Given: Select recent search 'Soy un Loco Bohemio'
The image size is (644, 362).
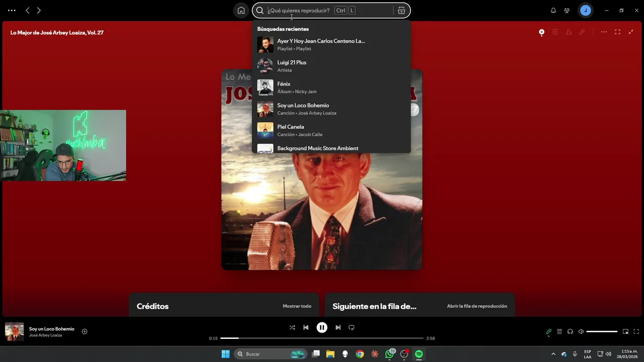Looking at the screenshot, I should click(331, 109).
